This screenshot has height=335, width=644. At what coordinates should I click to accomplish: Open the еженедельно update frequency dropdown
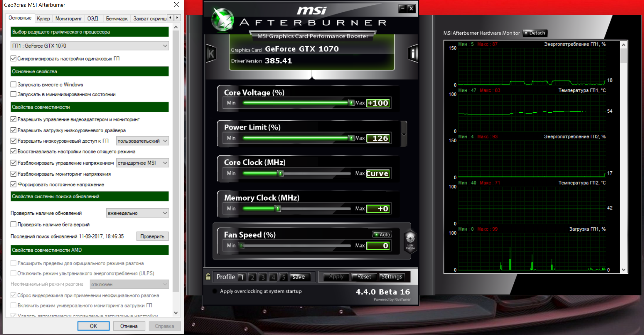tap(137, 213)
